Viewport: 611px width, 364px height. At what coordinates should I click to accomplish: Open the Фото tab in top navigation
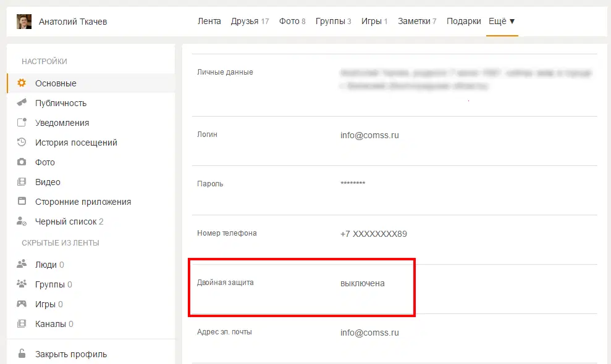292,21
